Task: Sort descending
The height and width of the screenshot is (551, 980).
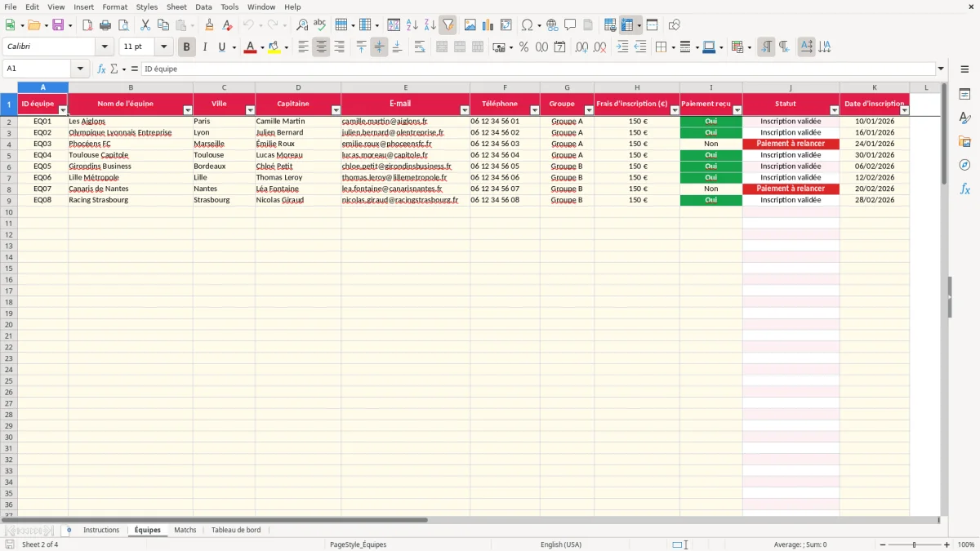Action: coord(430,25)
